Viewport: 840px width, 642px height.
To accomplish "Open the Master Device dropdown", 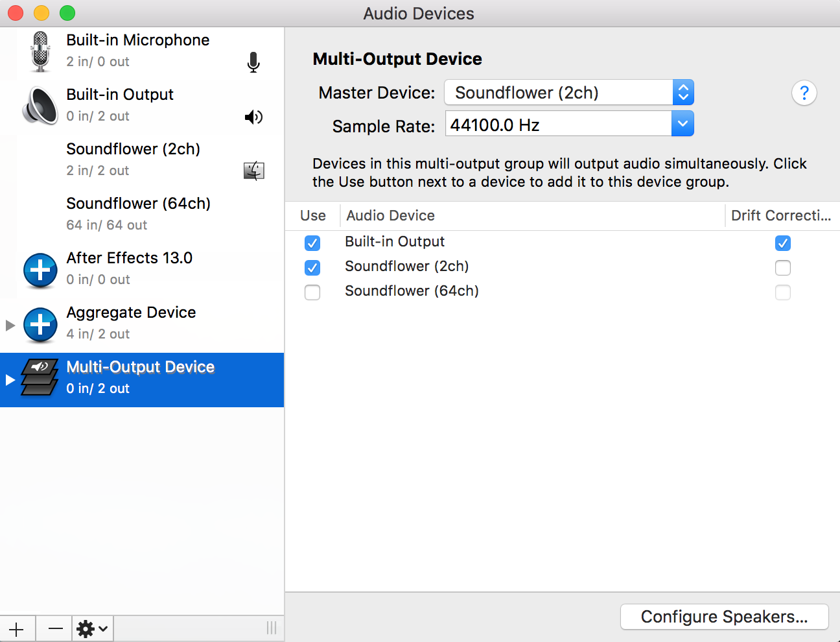I will coord(569,92).
